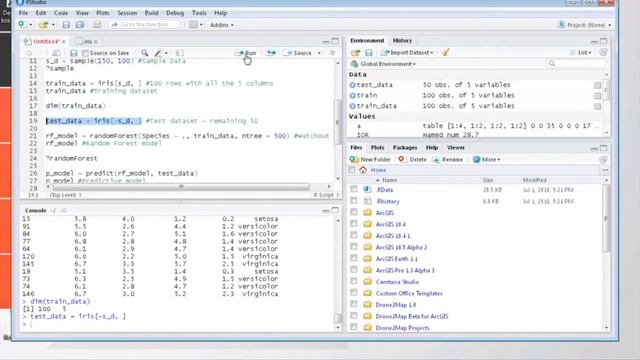Tick the Drone2Map 1.0 checkbox

pos(353,304)
